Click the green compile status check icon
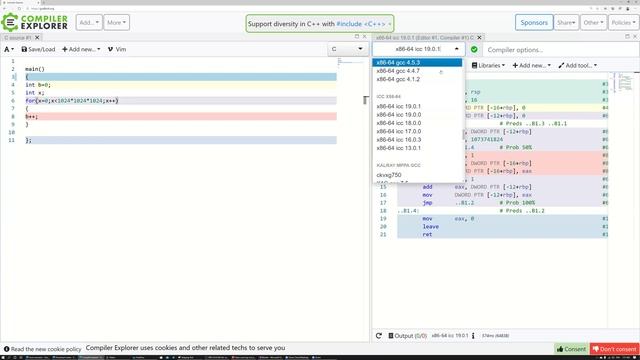Image resolution: width=640 pixels, height=360 pixels. click(x=474, y=49)
